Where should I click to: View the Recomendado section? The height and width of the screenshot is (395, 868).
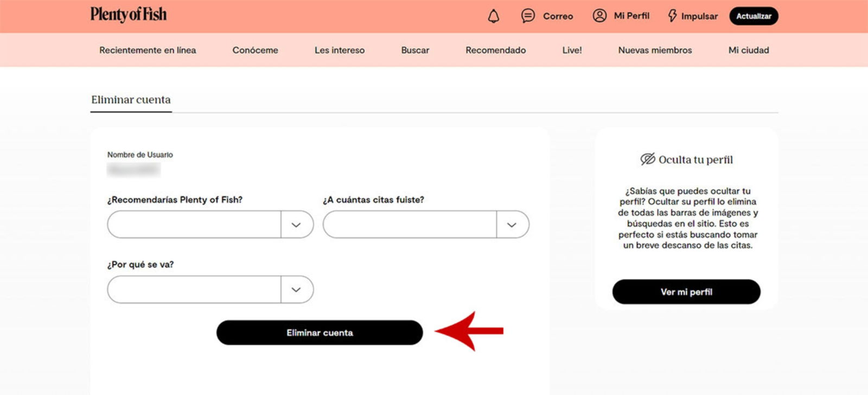pyautogui.click(x=495, y=50)
